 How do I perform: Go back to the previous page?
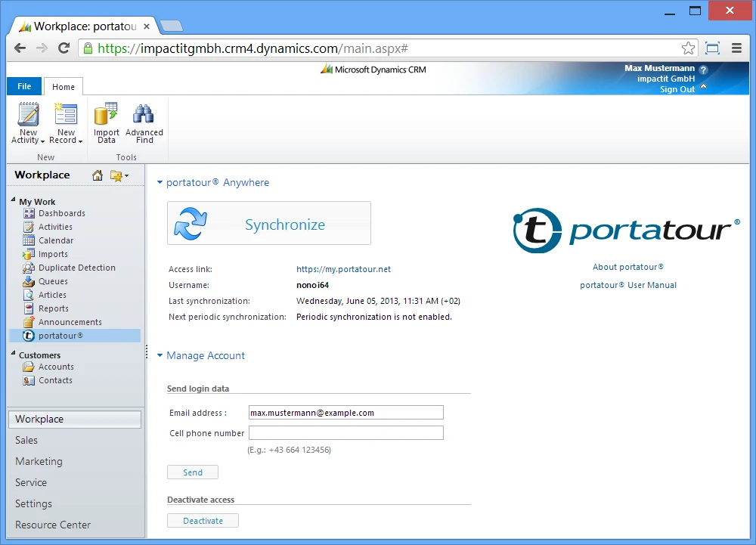coord(20,48)
